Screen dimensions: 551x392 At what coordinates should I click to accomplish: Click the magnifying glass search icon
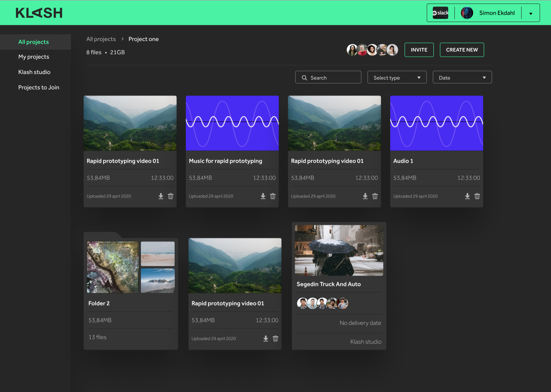tap(304, 78)
